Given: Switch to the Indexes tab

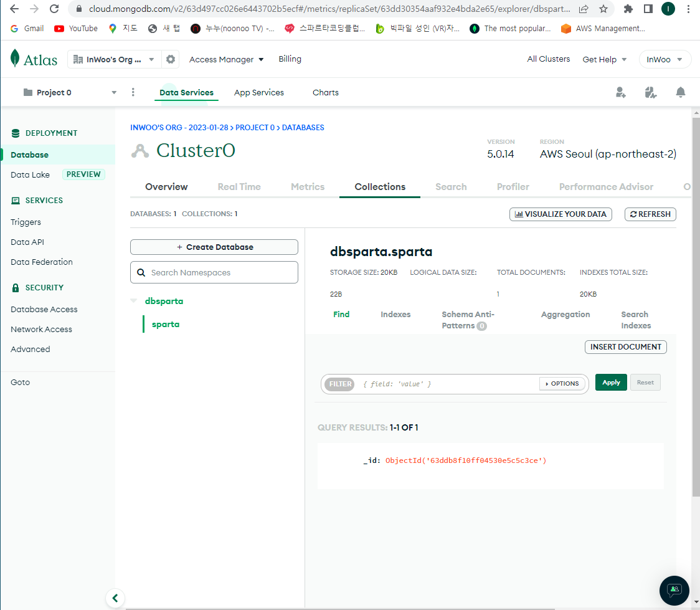Looking at the screenshot, I should point(395,315).
